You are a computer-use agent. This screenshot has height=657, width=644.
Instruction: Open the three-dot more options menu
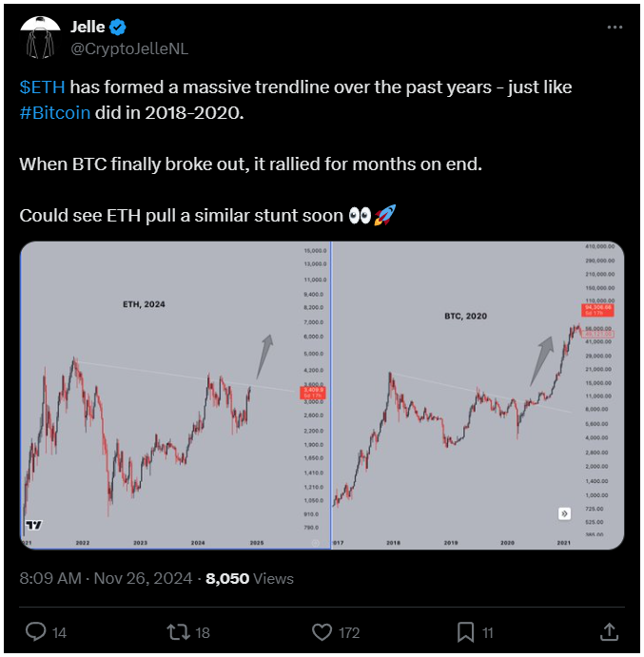pyautogui.click(x=615, y=28)
